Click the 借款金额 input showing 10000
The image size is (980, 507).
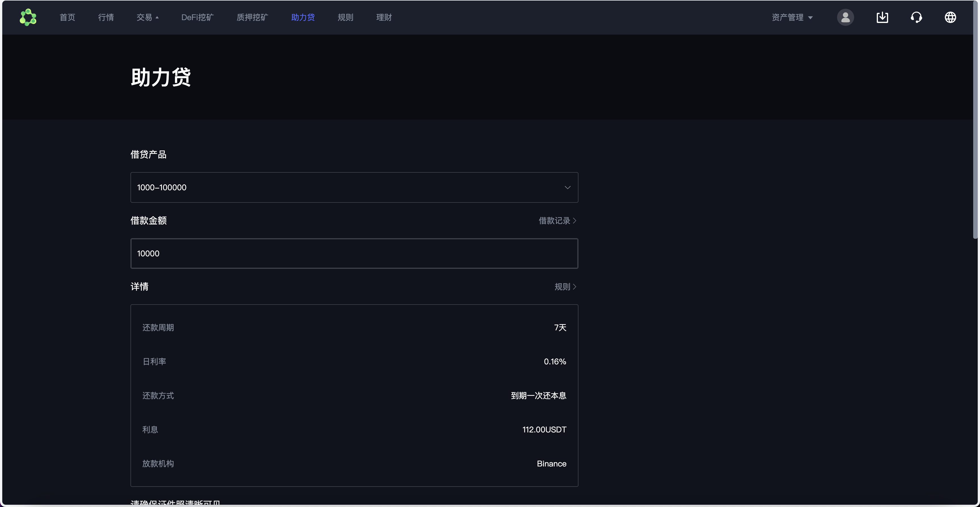click(x=354, y=253)
